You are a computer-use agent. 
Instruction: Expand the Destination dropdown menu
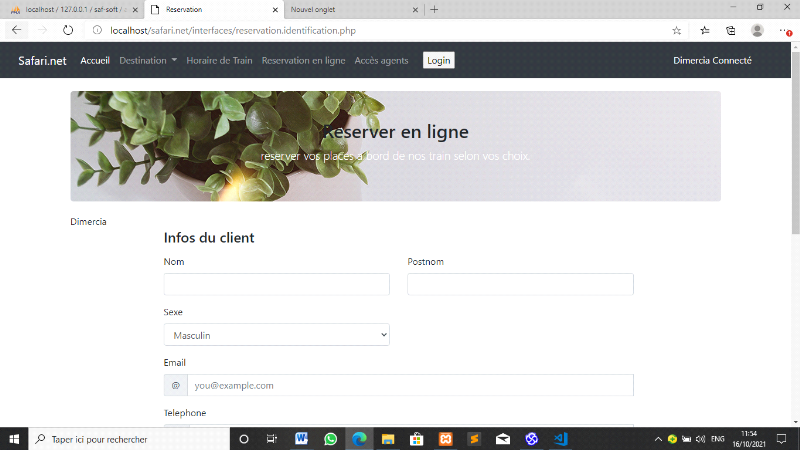click(148, 60)
